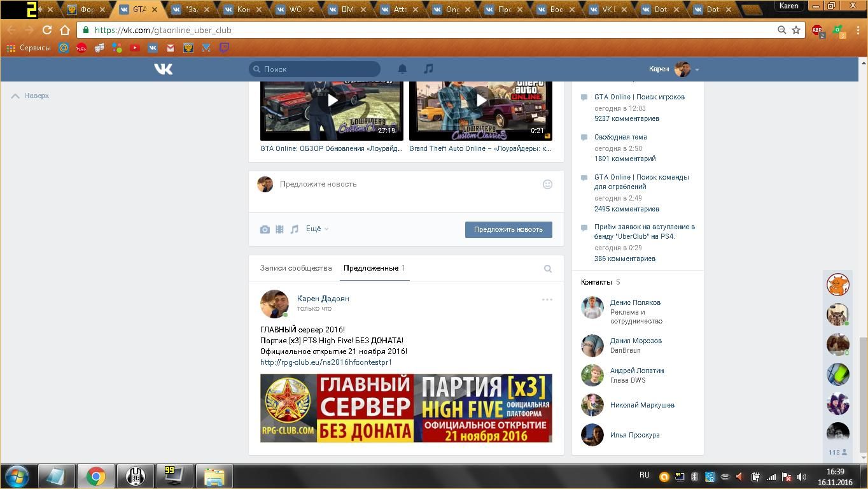Open the Поиск команды для ограблений topic
The width and height of the screenshot is (868, 489).
(641, 182)
